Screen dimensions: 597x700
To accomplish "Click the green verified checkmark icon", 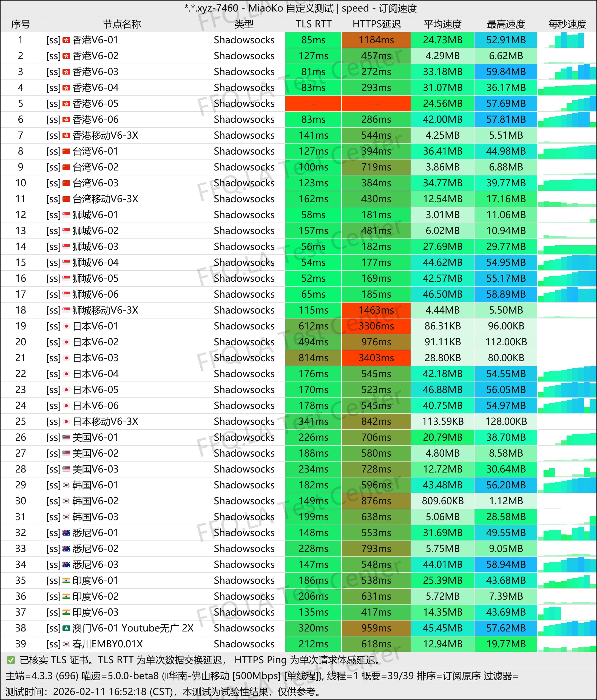I will click(x=11, y=660).
